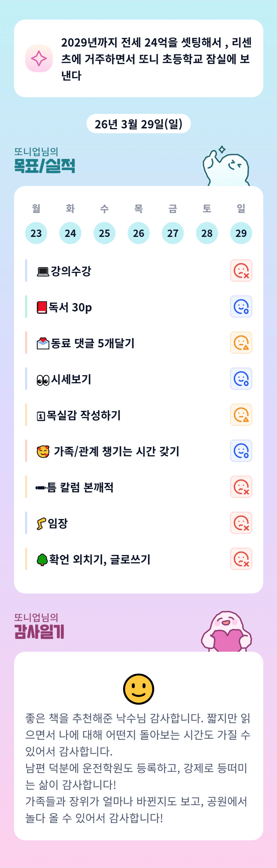The width and height of the screenshot is (277, 868).
Task: Select Thursday the 26th in the week row
Action: 138,233
